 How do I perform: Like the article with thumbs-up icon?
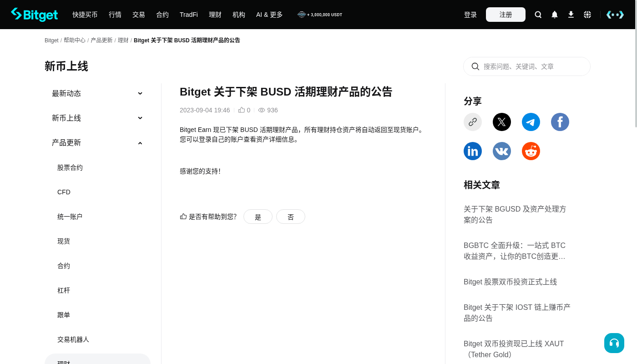pos(242,110)
